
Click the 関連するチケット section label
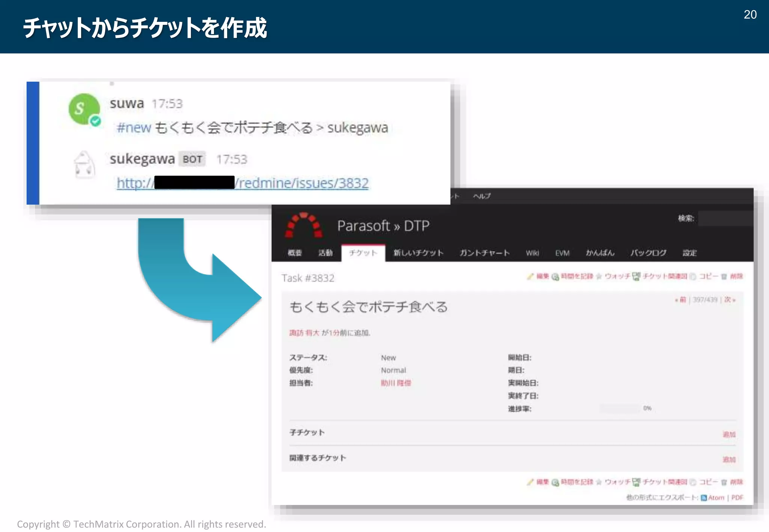[x=318, y=458]
